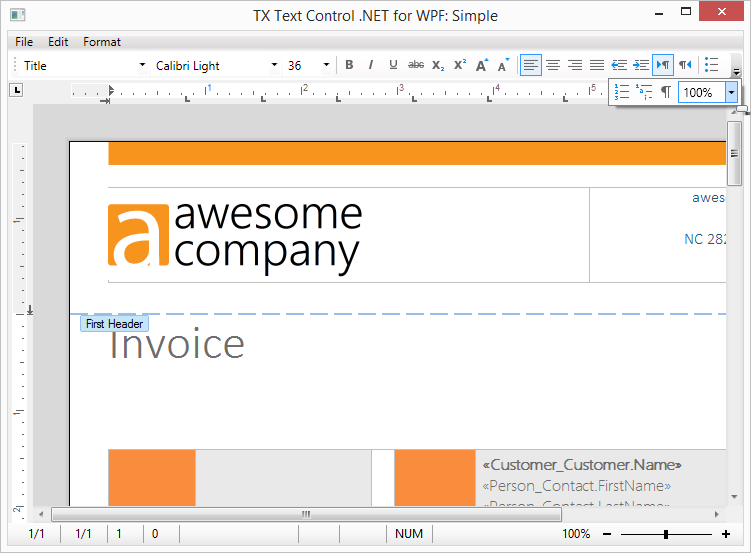Apply strikethrough to text

coord(416,65)
